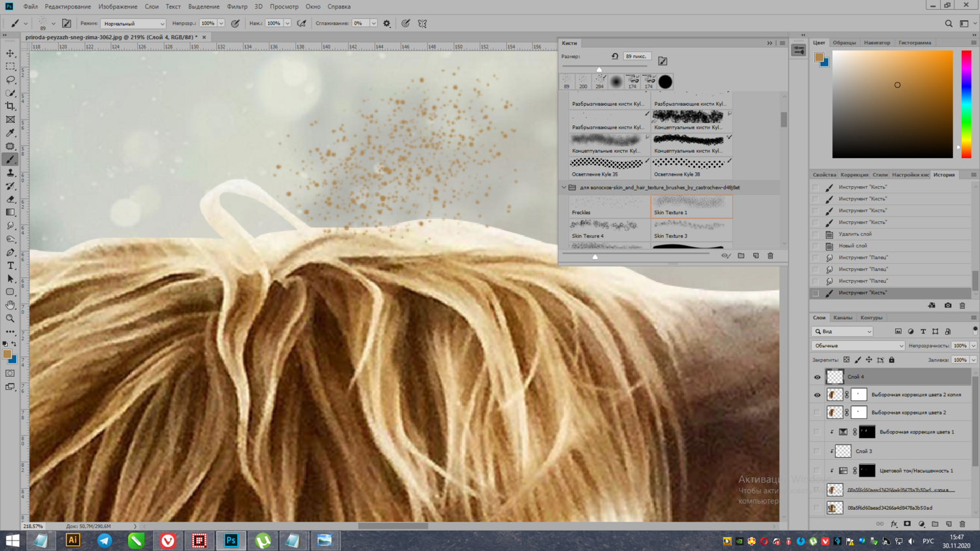Screen dimensions: 980x551
Task: Select brush Осветление Kyle 35
Action: click(609, 168)
